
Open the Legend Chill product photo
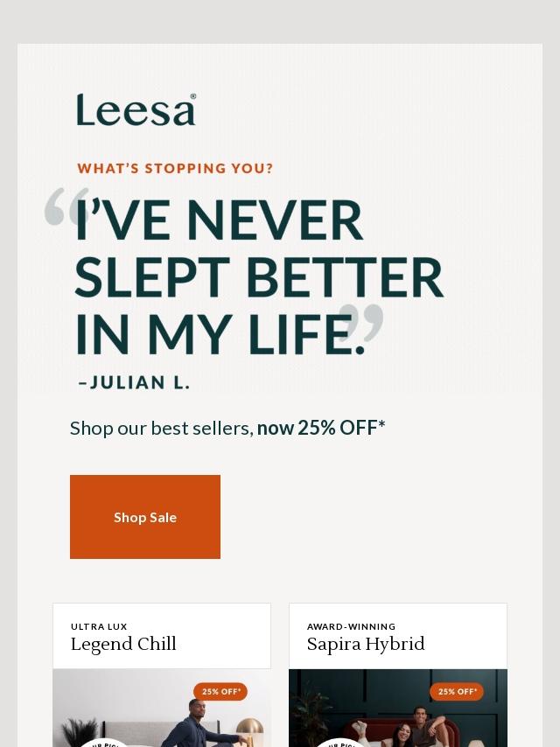click(x=162, y=708)
